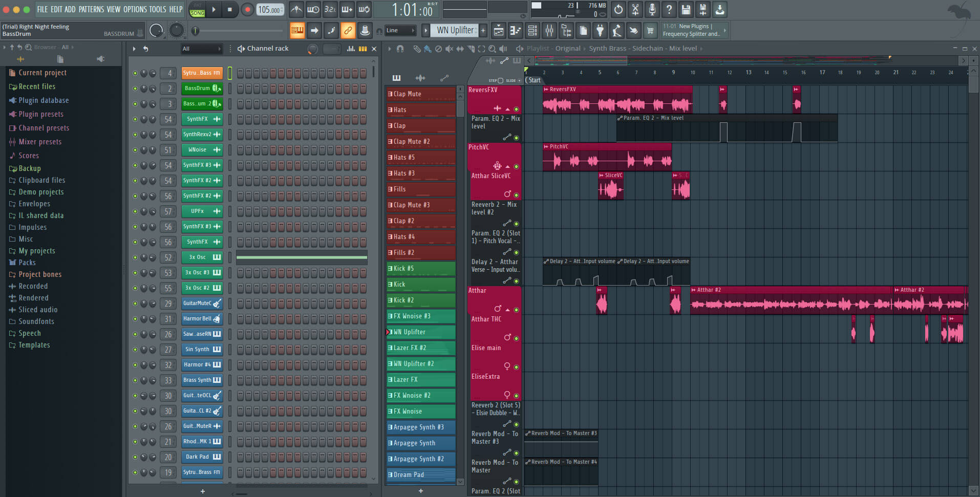Click the plus button next to WN Uplifter
The image size is (980, 497).
click(483, 31)
